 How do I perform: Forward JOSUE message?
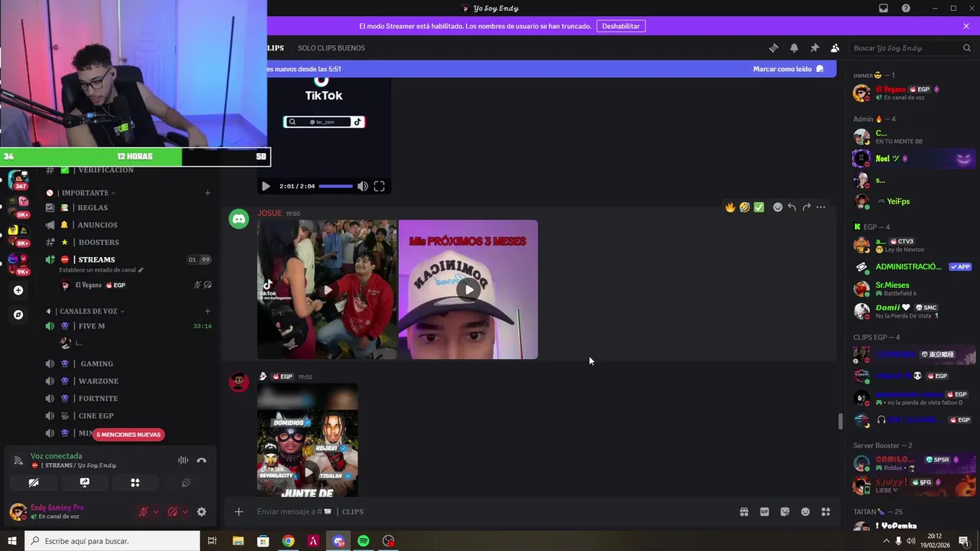point(806,207)
